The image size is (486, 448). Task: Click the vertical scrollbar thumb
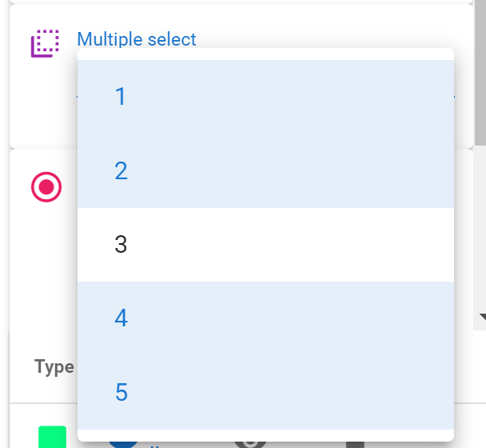click(480, 72)
